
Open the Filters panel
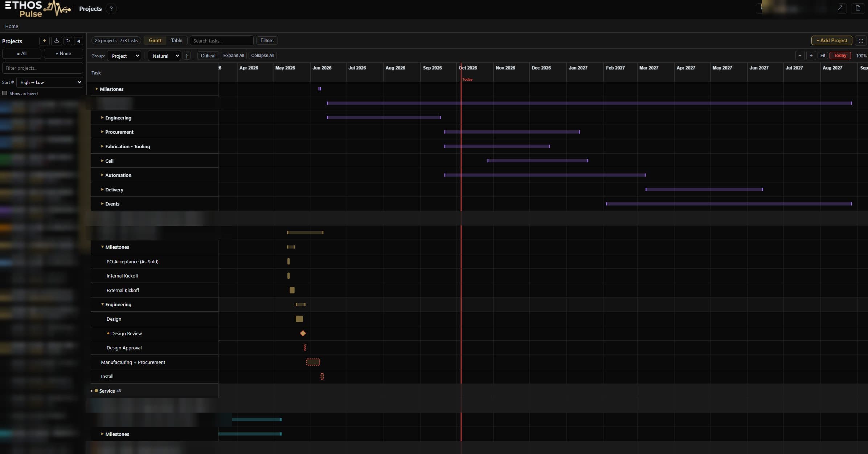tap(267, 40)
